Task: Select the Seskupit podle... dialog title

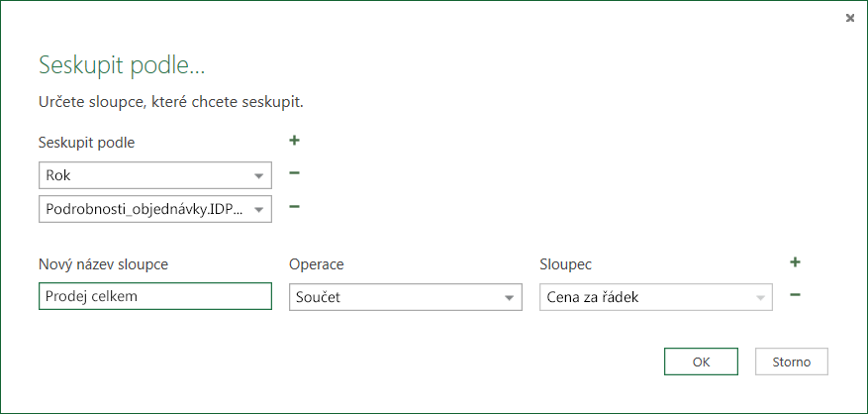Action: [122, 66]
